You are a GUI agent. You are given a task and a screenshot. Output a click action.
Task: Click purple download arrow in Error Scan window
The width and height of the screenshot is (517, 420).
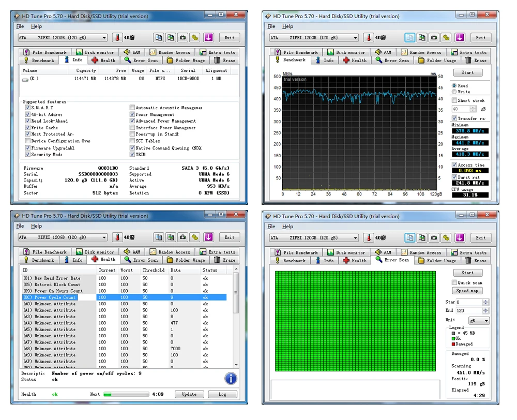point(460,237)
